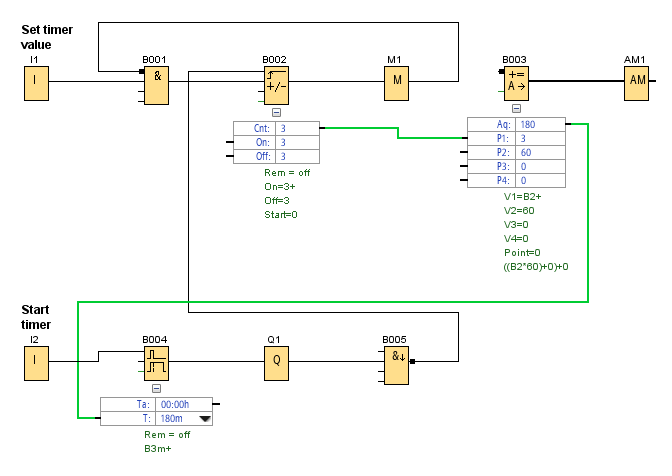The height and width of the screenshot is (476, 672).
Task: Click the 'V4=0' parameter text
Action: pyautogui.click(x=516, y=239)
